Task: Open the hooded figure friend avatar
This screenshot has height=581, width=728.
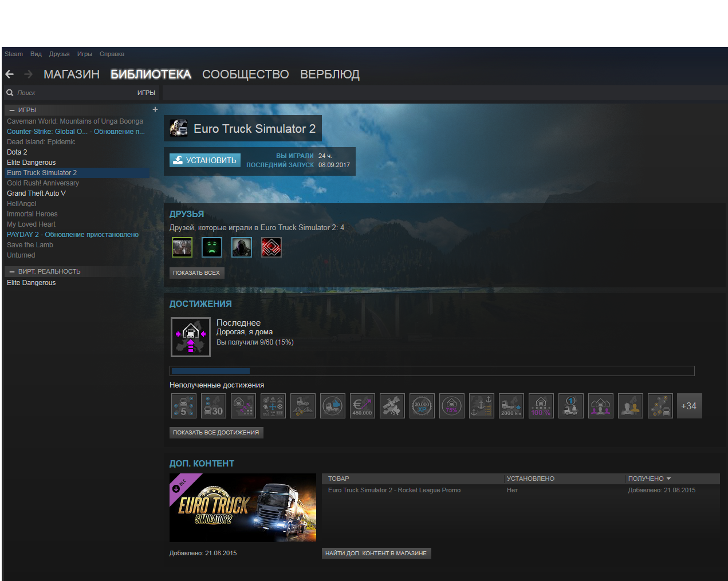Action: 242,247
